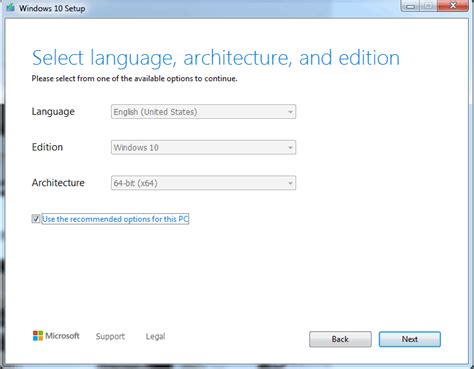Screen dimensions: 474x369
Task: Click the Architecture field label
Action: pos(58,183)
